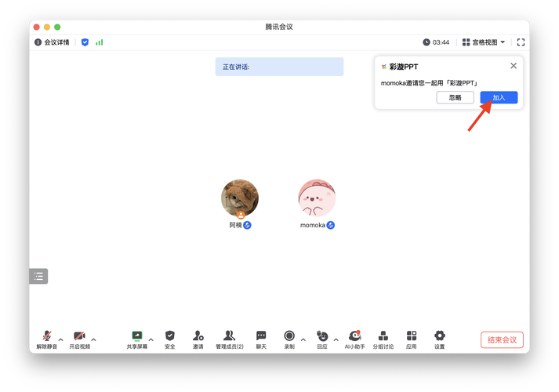Click the macOS yellow minimize button
This screenshot has width=559, height=392.
47,27
